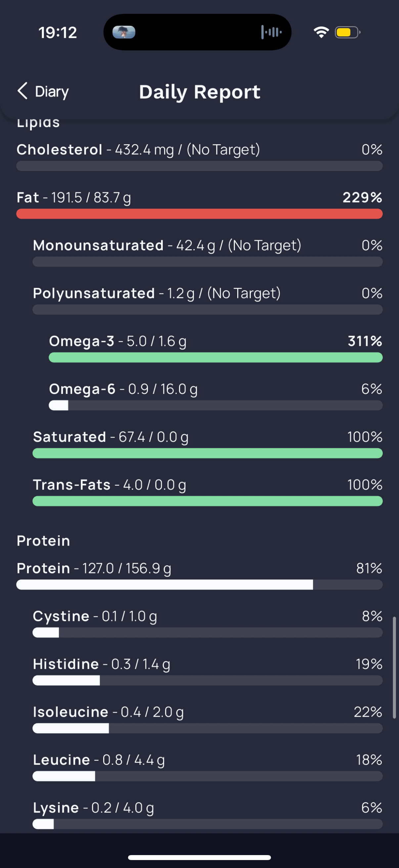Tap the Protein 81% progress bar
The width and height of the screenshot is (399, 868).
(199, 585)
